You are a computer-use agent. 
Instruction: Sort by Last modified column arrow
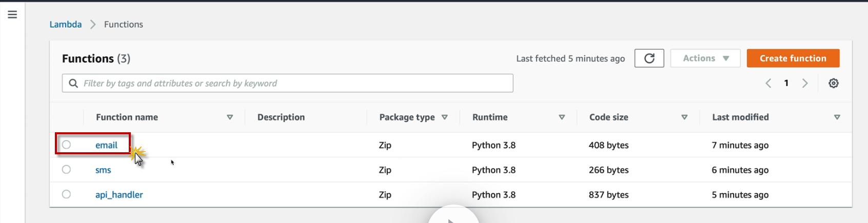(837, 117)
